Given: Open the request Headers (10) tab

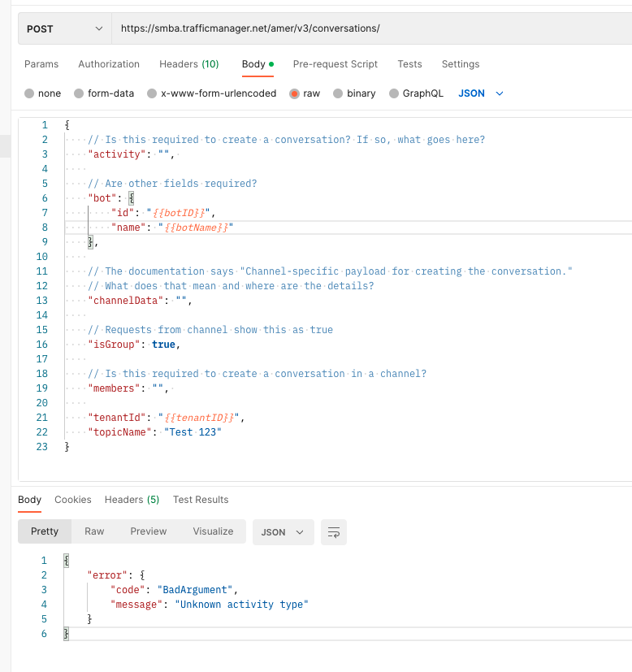Looking at the screenshot, I should tap(189, 64).
